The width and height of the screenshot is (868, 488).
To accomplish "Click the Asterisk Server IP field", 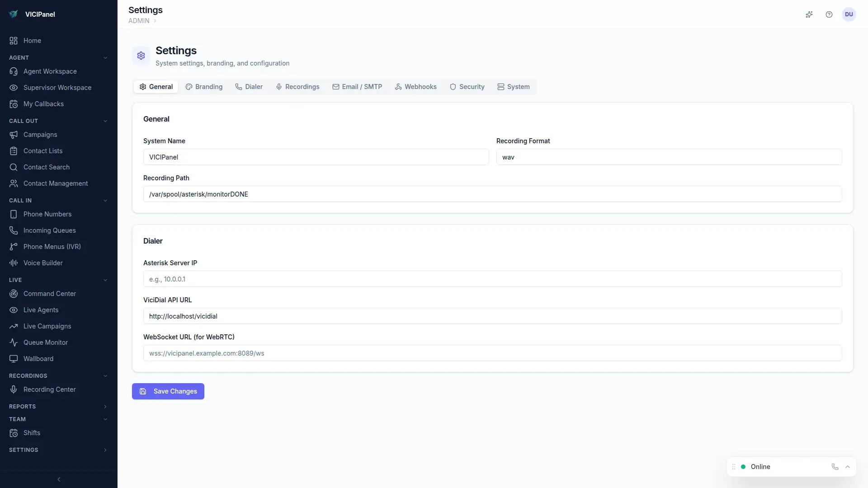I will click(492, 279).
